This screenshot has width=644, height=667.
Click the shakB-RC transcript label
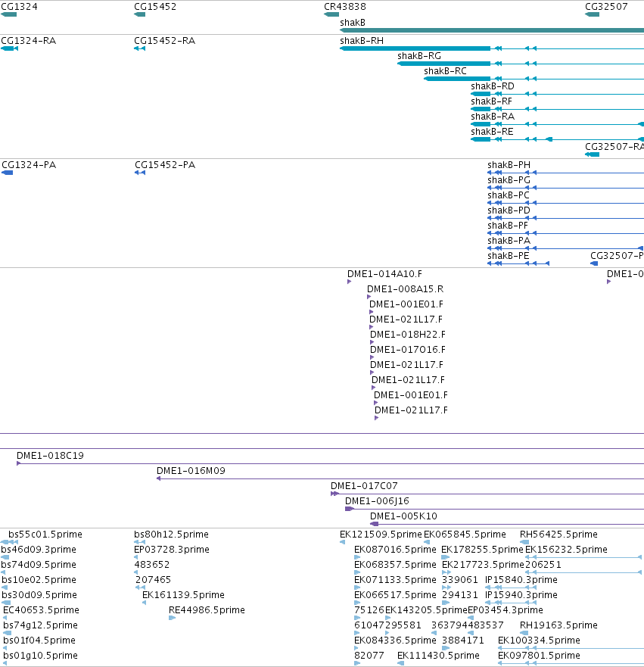445,71
